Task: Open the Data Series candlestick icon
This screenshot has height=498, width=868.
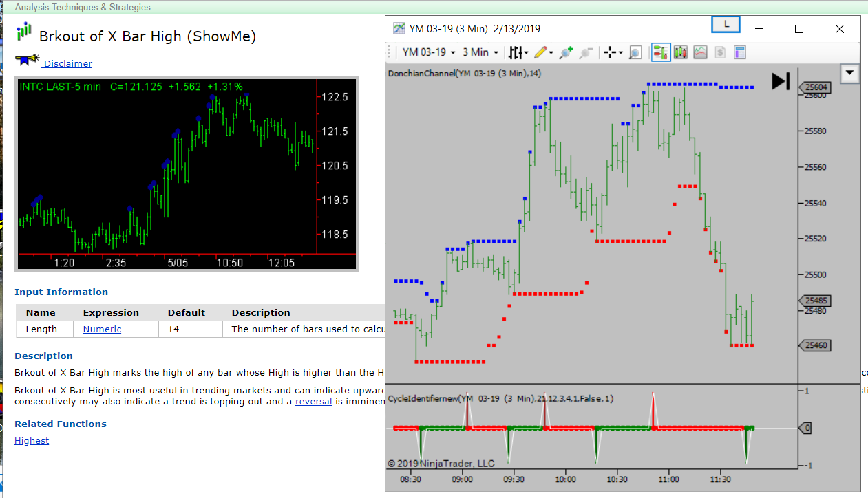Action: tap(681, 52)
